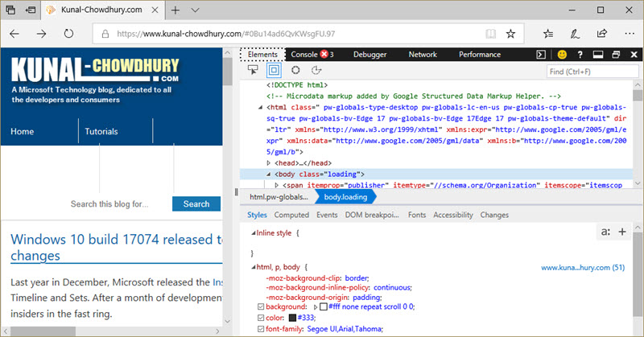Toggle the DOM element highlighting box icon
The width and height of the screenshot is (644, 337).
[x=274, y=70]
